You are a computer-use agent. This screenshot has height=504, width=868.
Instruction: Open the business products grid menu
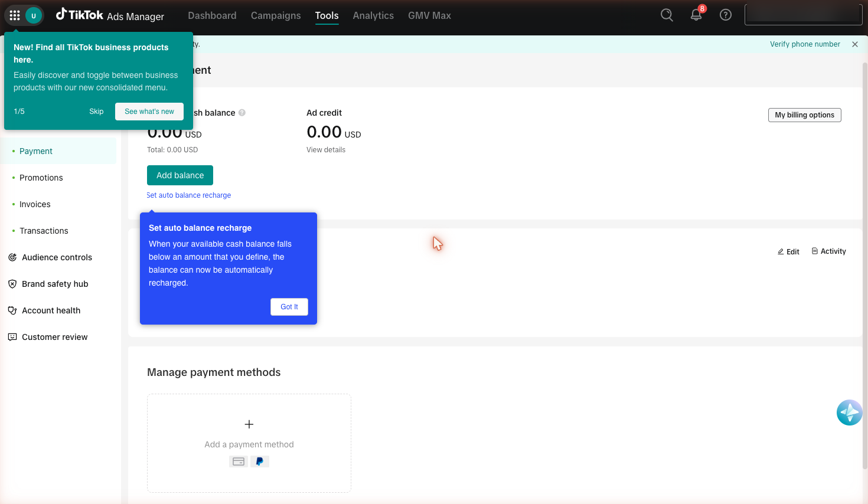15,15
